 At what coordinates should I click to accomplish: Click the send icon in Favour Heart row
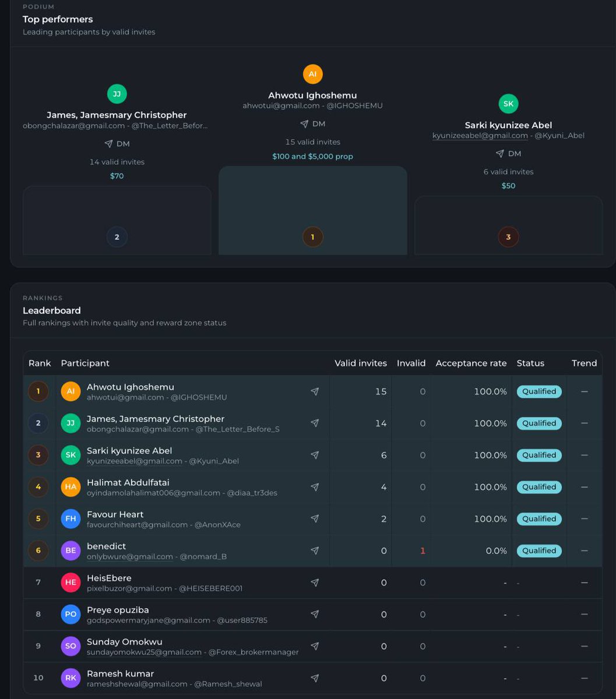[x=315, y=518]
